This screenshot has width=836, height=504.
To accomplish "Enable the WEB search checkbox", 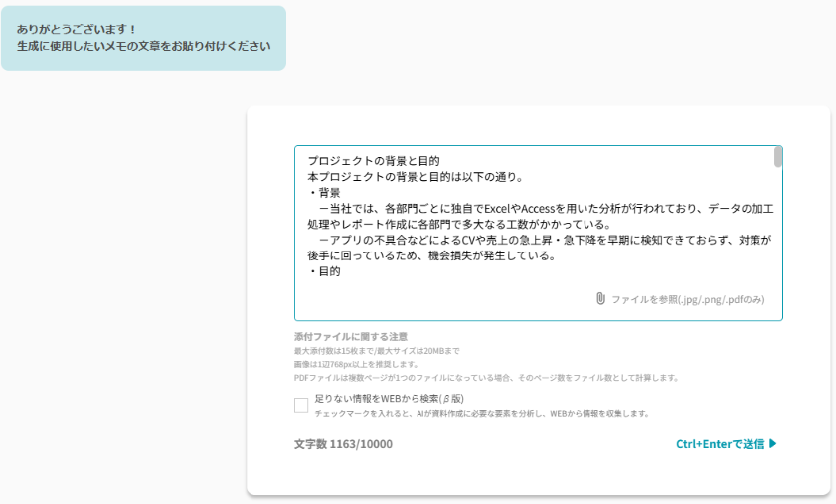I will pos(301,405).
